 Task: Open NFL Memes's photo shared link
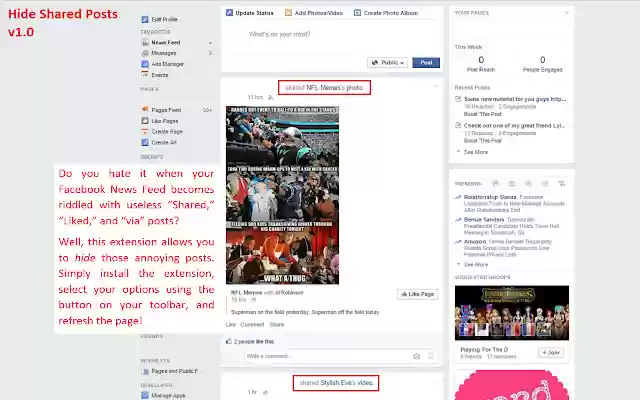(334, 88)
